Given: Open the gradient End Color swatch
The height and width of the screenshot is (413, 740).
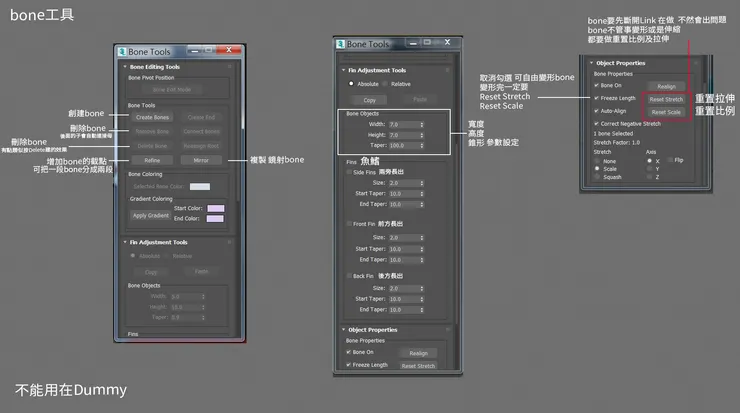Looking at the screenshot, I should pyautogui.click(x=216, y=219).
